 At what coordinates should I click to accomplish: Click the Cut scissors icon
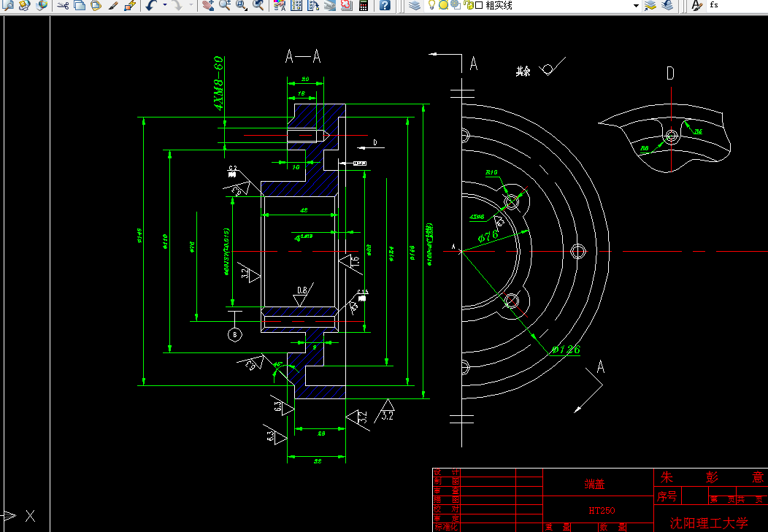click(61, 6)
